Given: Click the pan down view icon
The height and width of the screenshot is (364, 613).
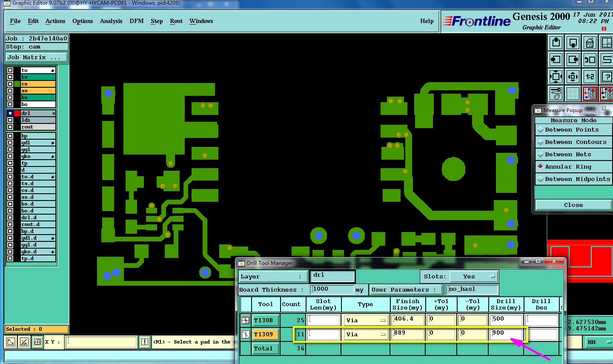Looking at the screenshot, I should [573, 43].
